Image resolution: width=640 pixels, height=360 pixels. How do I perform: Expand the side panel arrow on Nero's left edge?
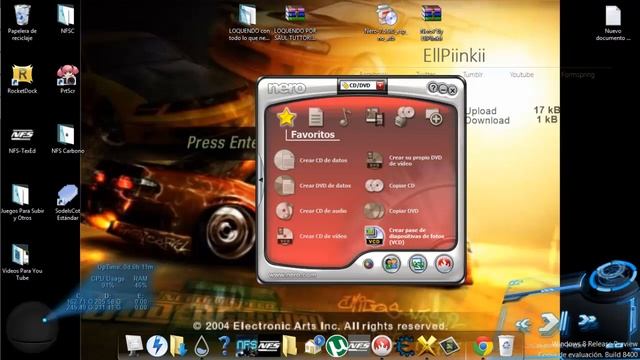click(260, 179)
